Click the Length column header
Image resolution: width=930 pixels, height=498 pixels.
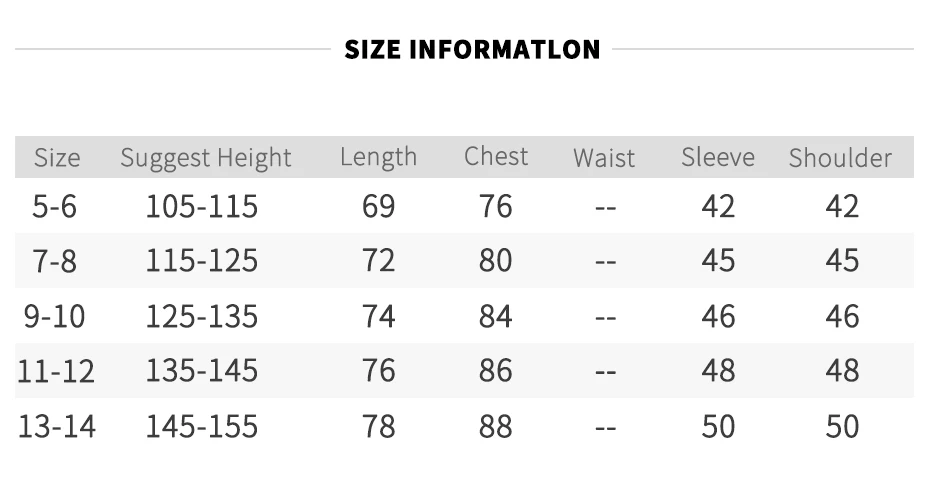pos(378,158)
